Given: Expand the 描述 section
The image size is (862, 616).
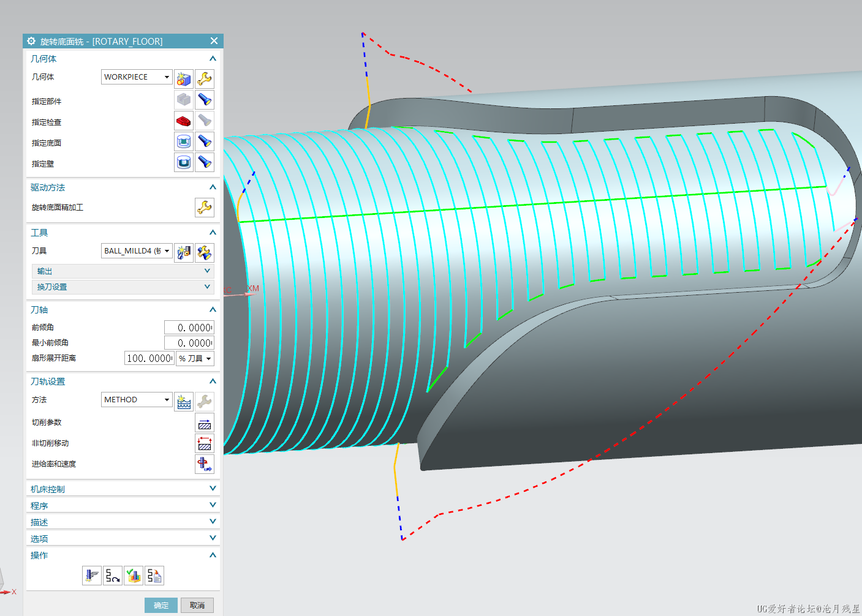Looking at the screenshot, I should 213,522.
